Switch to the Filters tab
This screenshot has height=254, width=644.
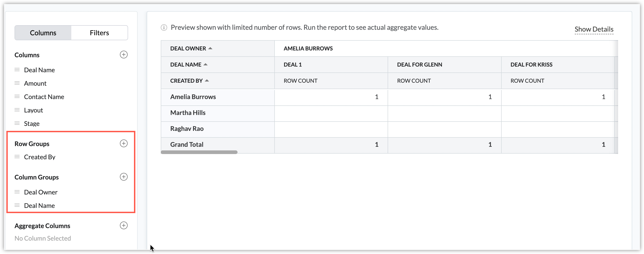coord(99,33)
